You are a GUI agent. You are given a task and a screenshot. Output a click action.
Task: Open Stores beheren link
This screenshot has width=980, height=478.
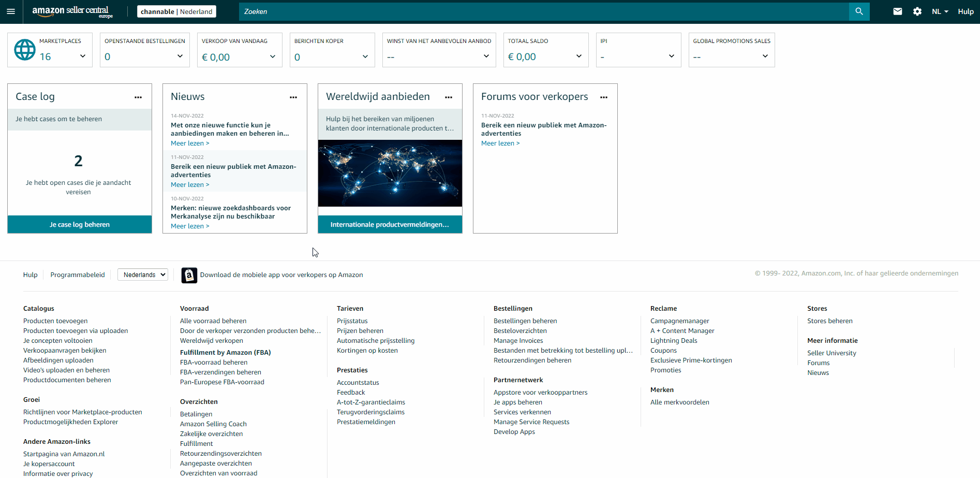pos(830,321)
